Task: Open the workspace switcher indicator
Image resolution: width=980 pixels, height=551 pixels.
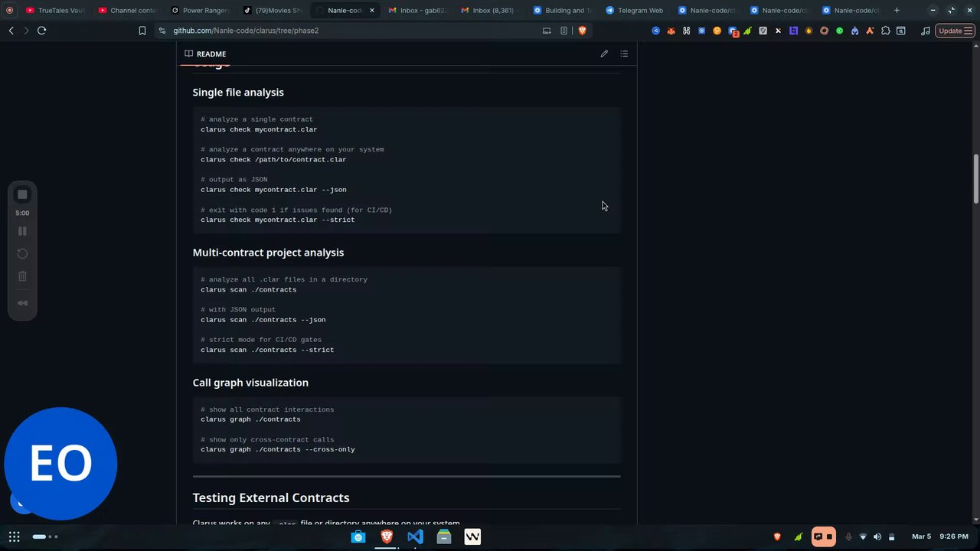Action: pyautogui.click(x=44, y=536)
